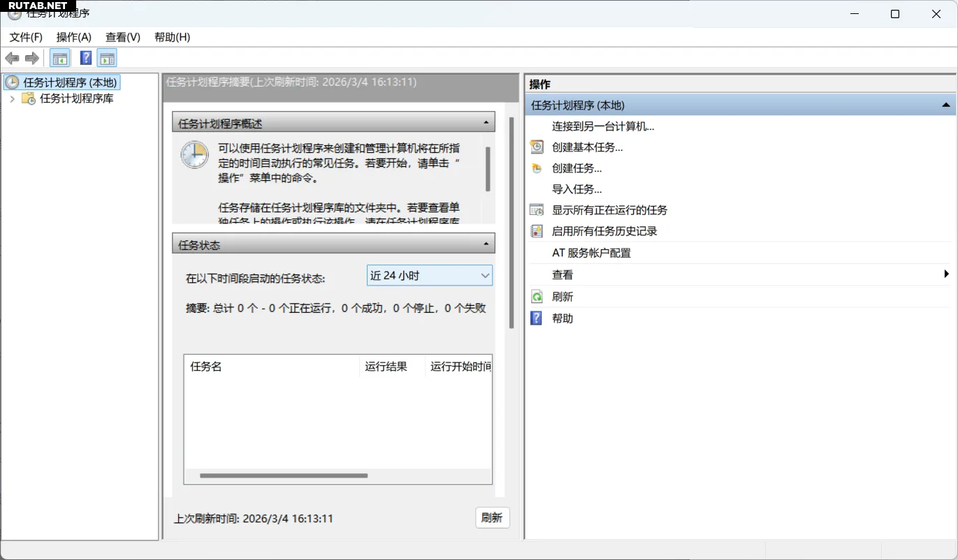Click the Back arrow toolbar icon
958x560 pixels.
12,58
